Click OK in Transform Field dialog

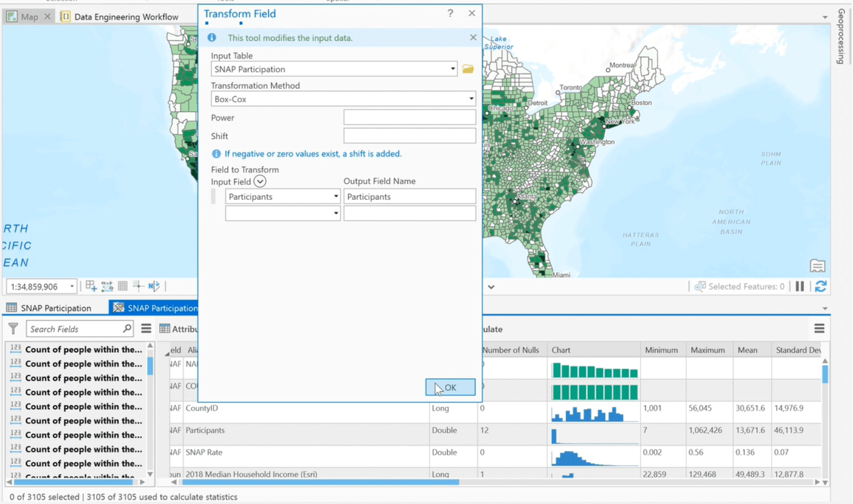coord(450,387)
